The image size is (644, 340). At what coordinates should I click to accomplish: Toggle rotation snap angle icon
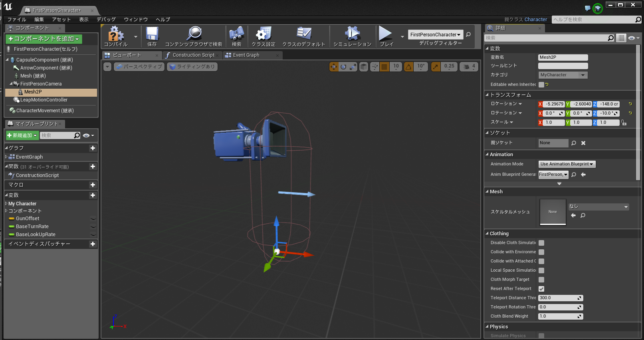click(408, 67)
